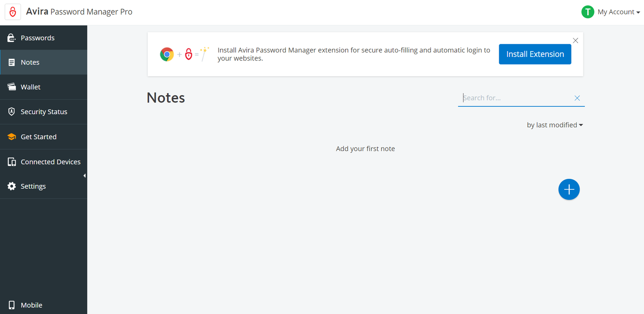
Task: Click 'Avira Password Manager Pro' title
Action: coord(79,12)
